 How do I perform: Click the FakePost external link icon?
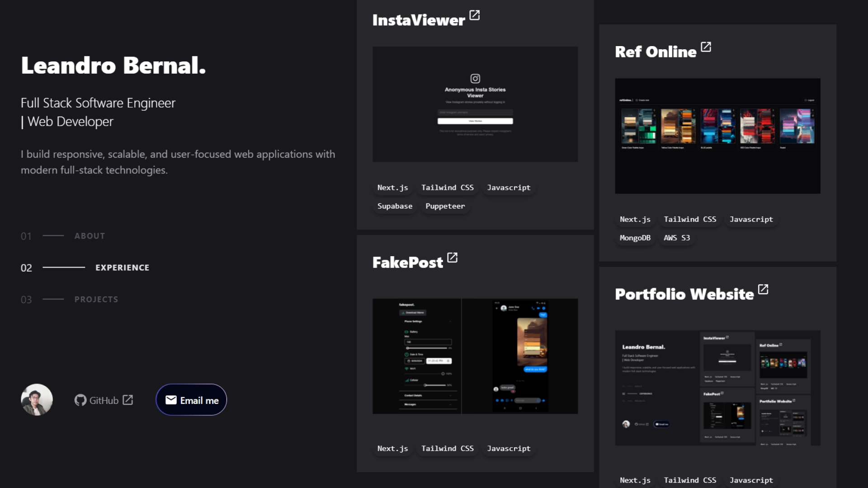(x=452, y=258)
